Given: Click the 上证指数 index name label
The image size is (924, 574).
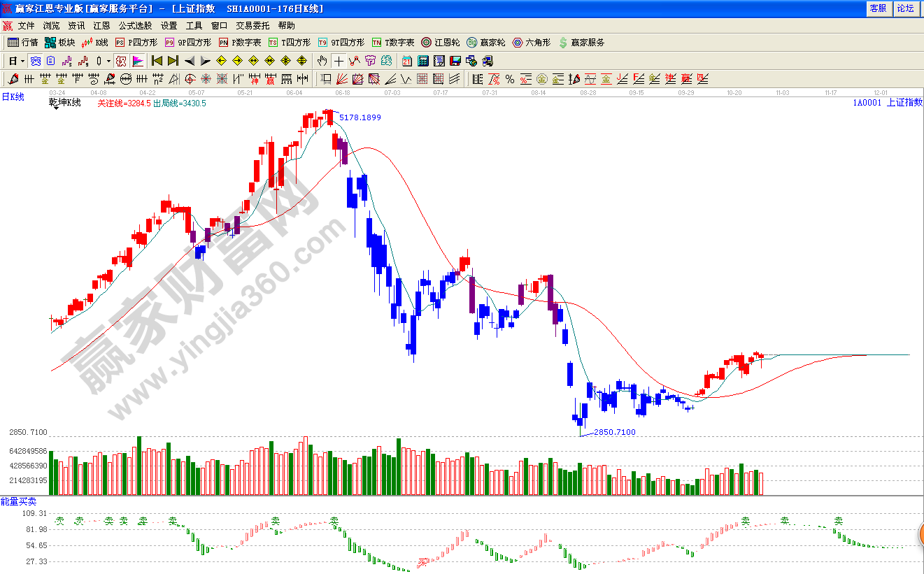Looking at the screenshot, I should [904, 103].
